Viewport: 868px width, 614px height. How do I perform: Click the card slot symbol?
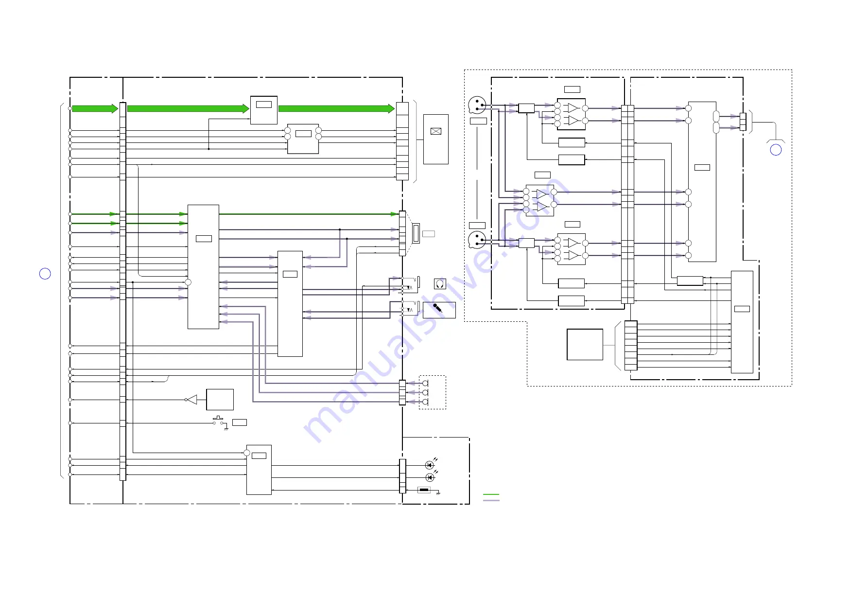(416, 233)
